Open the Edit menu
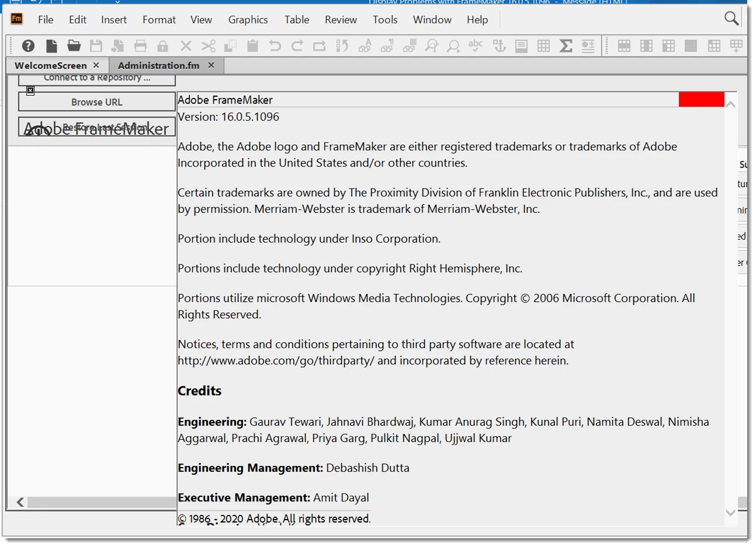The image size is (756, 547). pos(78,20)
